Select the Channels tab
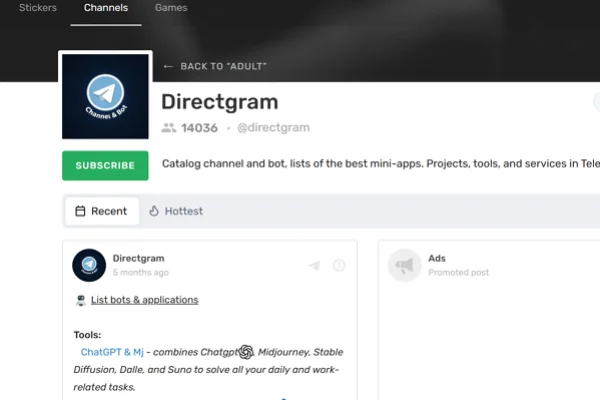Viewport: 600px width, 400px height. click(106, 8)
